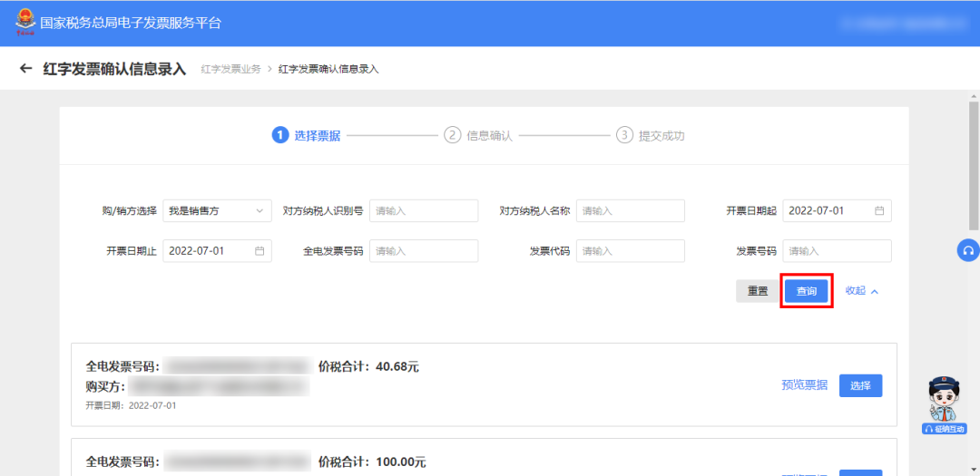
Task: Preview the invoice totaling 40.68元 via 预览票据
Action: (x=804, y=385)
